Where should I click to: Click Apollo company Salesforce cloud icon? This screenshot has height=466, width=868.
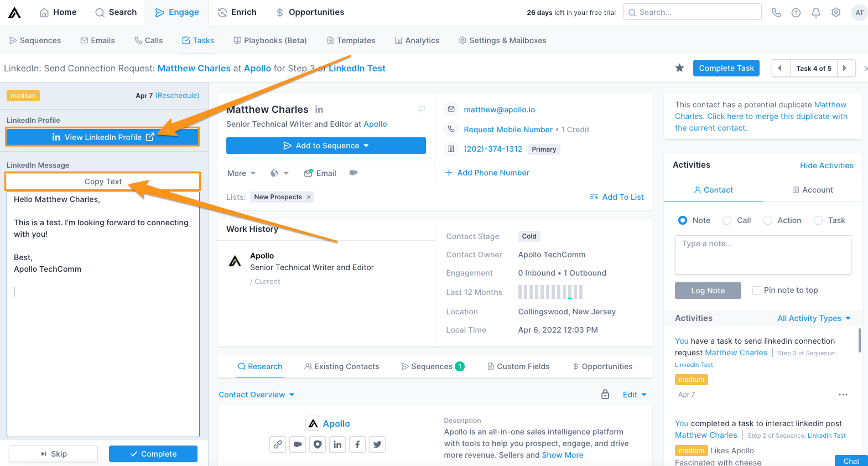pos(298,444)
